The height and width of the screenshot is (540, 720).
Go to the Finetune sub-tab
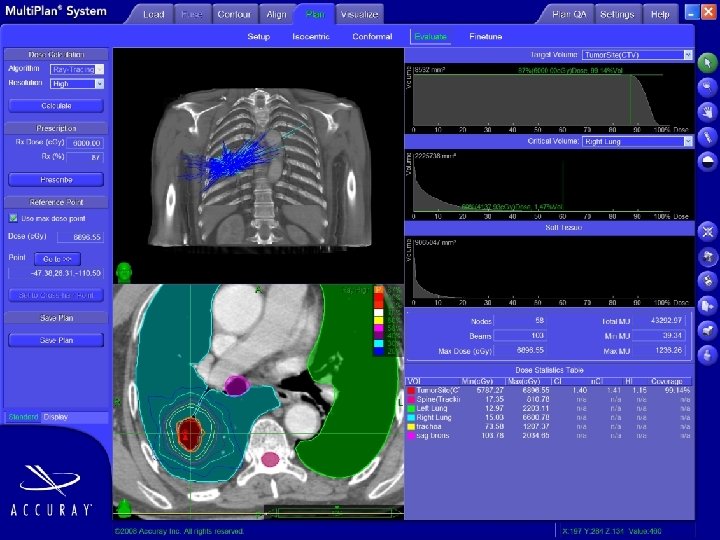click(x=485, y=36)
